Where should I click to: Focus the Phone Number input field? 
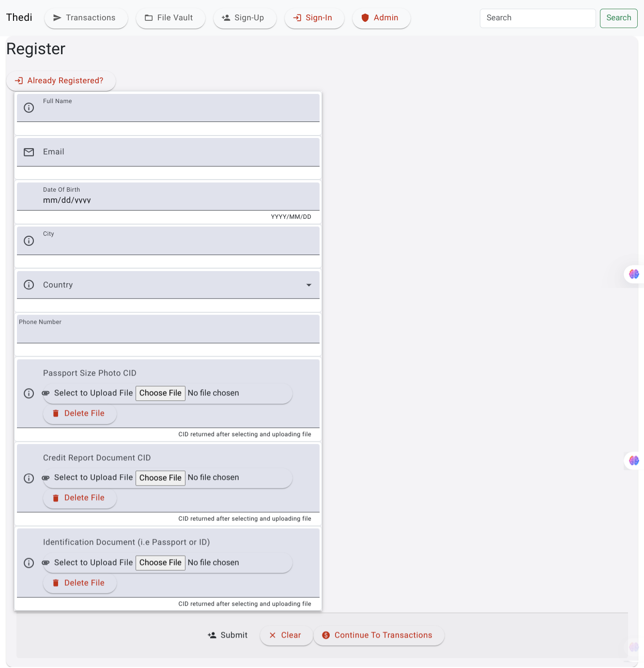(x=168, y=329)
